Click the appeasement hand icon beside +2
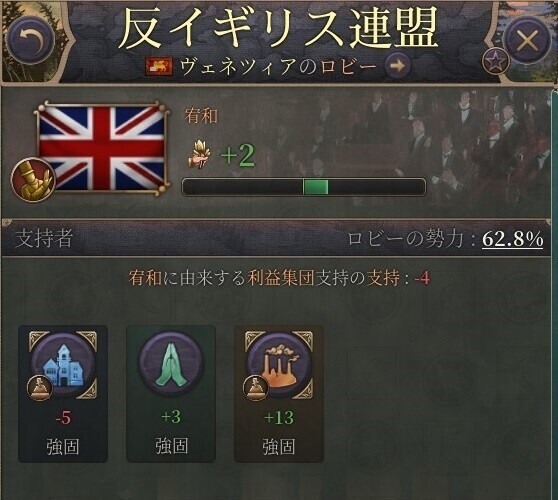This screenshot has height=500, width=558. point(199,155)
